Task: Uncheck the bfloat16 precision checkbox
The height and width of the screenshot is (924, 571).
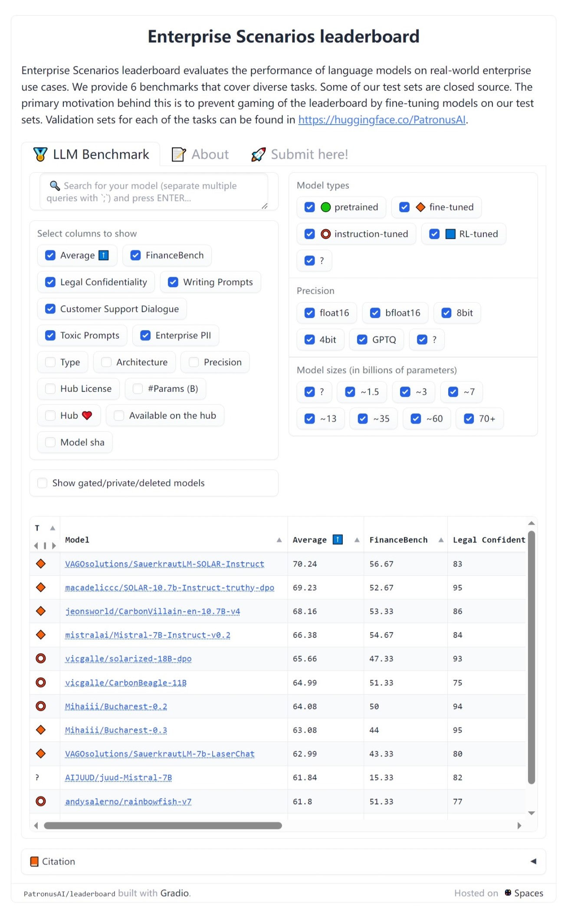Action: coord(375,313)
